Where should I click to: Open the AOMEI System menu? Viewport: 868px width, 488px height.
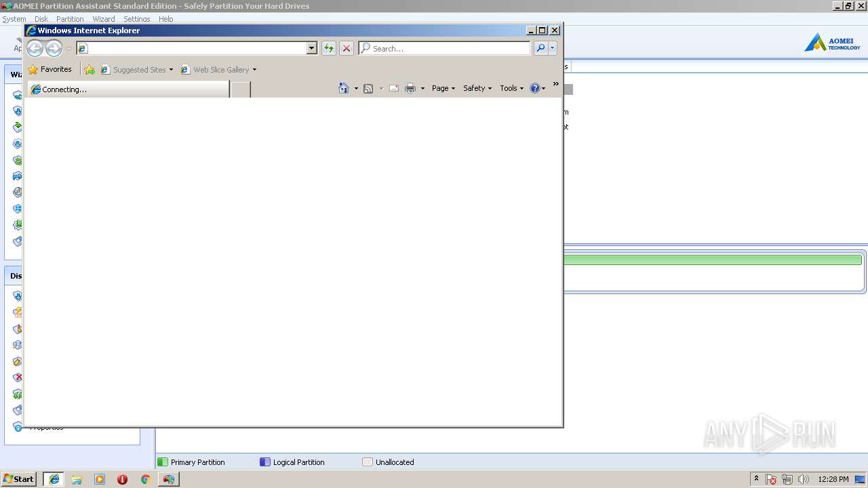(14, 19)
